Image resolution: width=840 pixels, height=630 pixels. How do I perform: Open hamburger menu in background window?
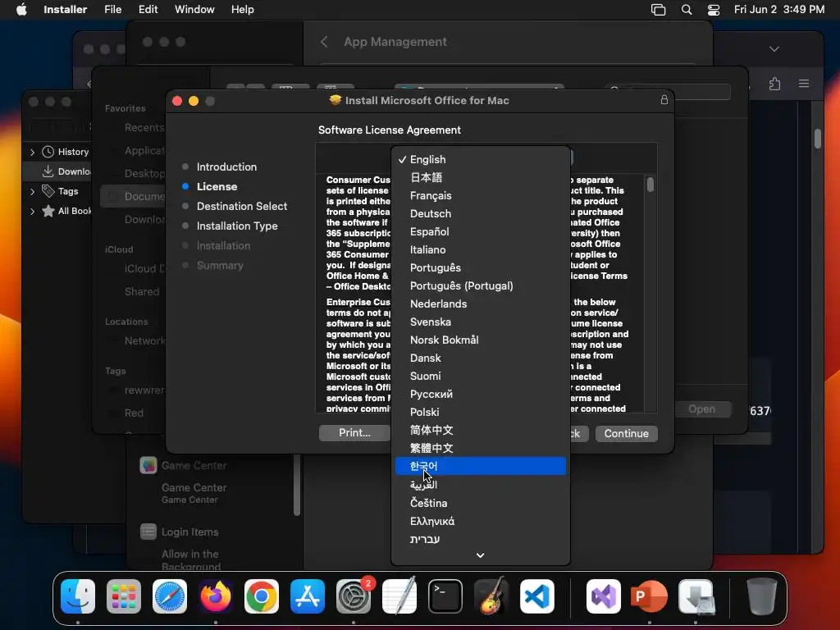click(x=804, y=84)
